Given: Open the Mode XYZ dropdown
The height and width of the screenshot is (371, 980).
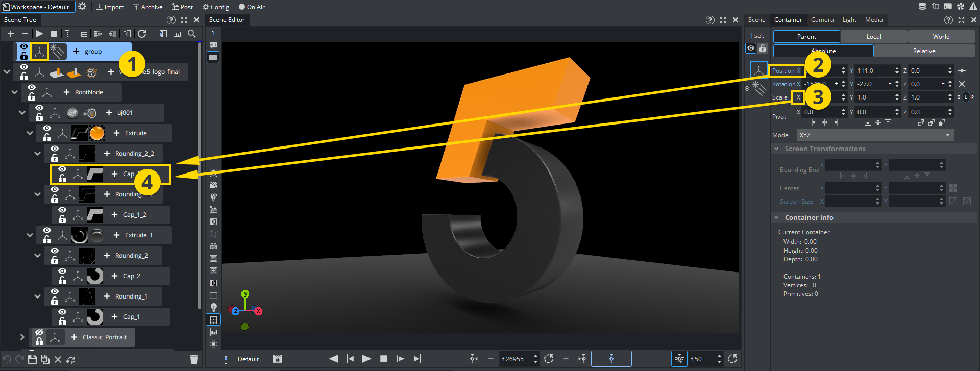Looking at the screenshot, I should tap(875, 135).
